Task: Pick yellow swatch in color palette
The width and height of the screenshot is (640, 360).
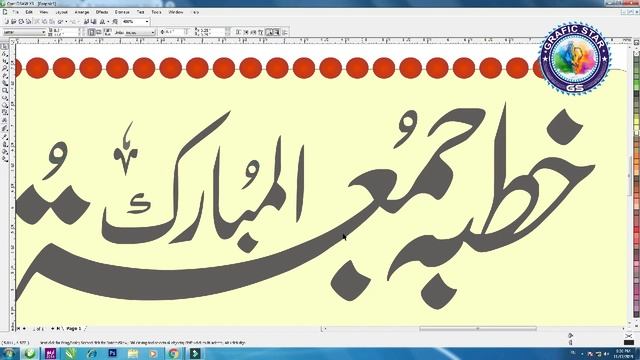Action: [x=636, y=121]
